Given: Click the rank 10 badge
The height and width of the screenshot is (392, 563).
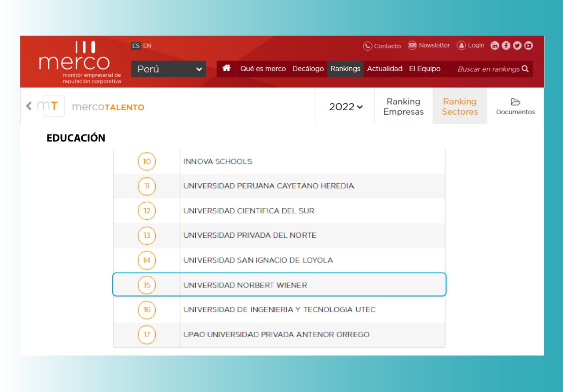Looking at the screenshot, I should (x=147, y=162).
